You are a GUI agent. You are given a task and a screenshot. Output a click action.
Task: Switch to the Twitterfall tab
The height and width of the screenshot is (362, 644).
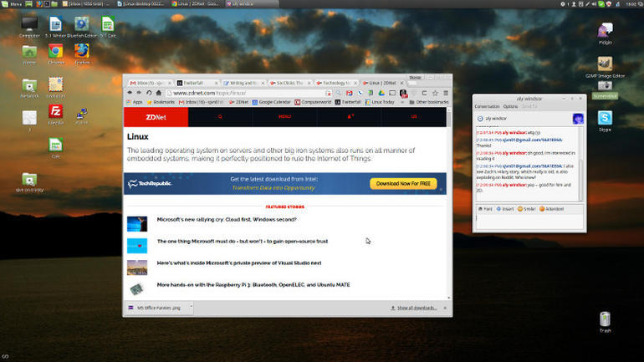tap(197, 83)
